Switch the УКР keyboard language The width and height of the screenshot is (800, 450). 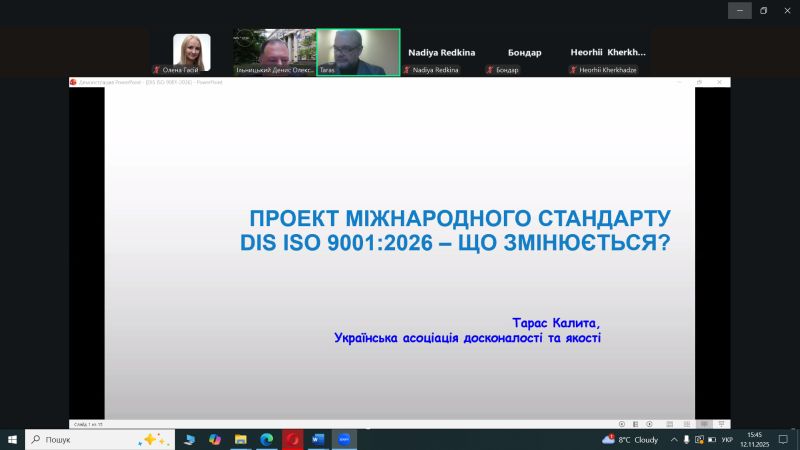727,439
